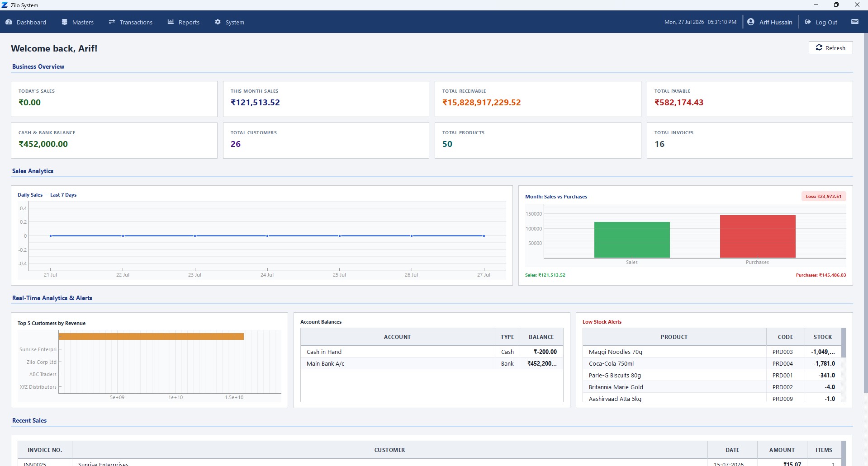The height and width of the screenshot is (466, 868).
Task: Click the AMOUNT column header in Recent Sales
Action: click(x=782, y=450)
